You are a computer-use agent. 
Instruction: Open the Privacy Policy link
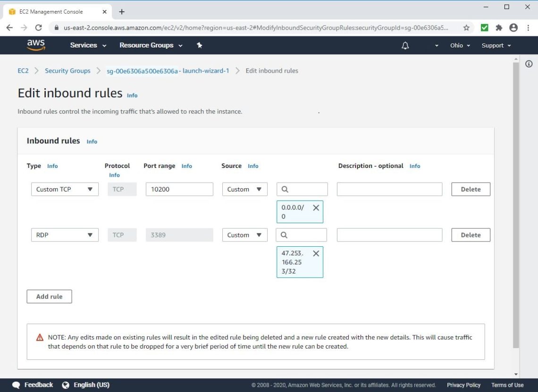point(463,385)
